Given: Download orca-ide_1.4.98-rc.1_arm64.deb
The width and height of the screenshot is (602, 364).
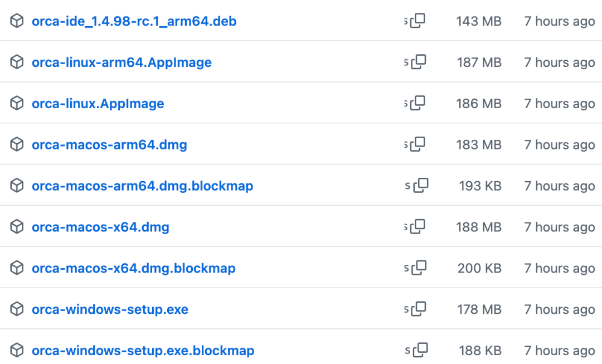Looking at the screenshot, I should 134,21.
